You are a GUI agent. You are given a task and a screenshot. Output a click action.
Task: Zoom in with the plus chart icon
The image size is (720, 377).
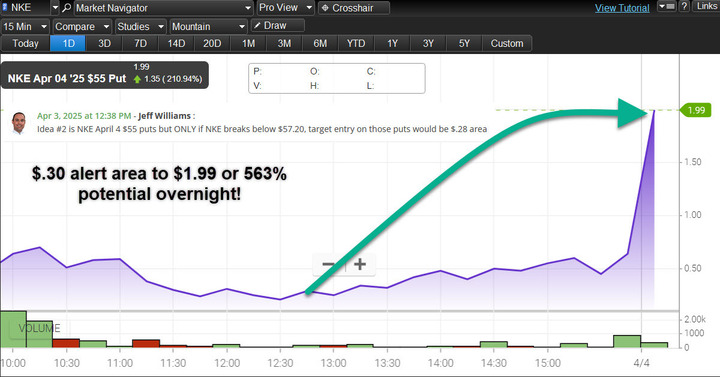click(x=360, y=264)
